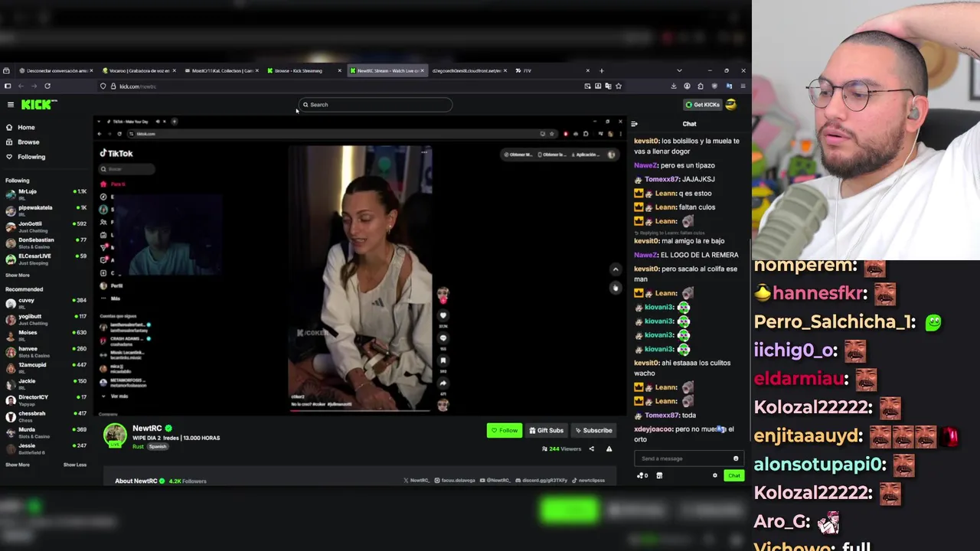Click the Gift Subs button
Image resolution: width=980 pixels, height=551 pixels.
tap(547, 430)
